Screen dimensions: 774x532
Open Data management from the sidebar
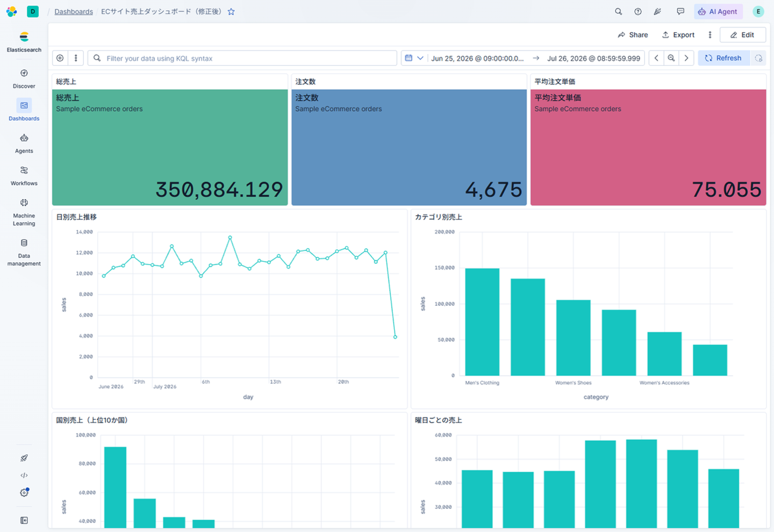tap(24, 252)
